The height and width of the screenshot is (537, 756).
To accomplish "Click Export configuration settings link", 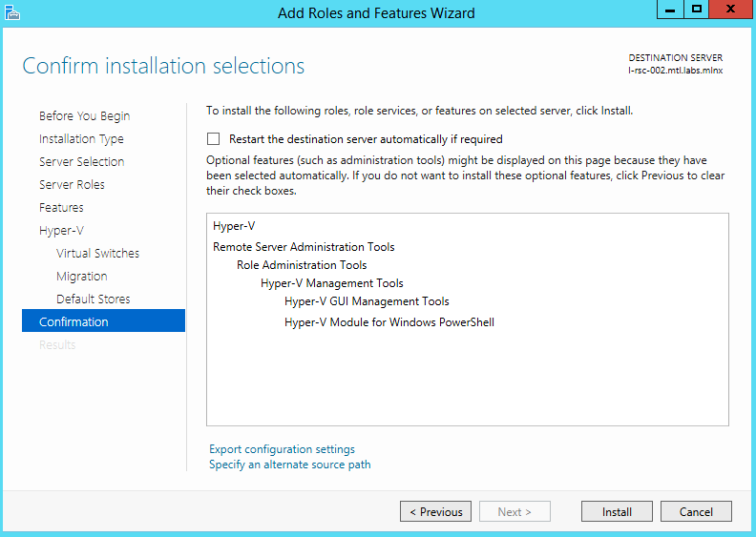I will point(282,449).
